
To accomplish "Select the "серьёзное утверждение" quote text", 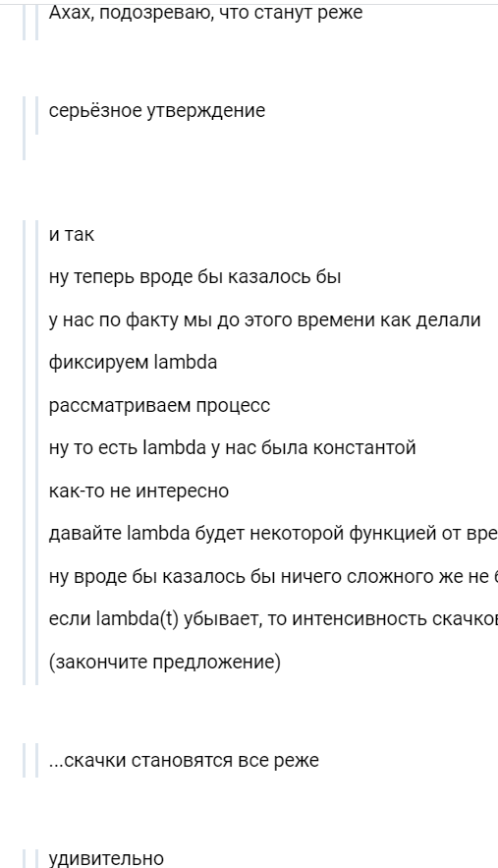I will 156,111.
